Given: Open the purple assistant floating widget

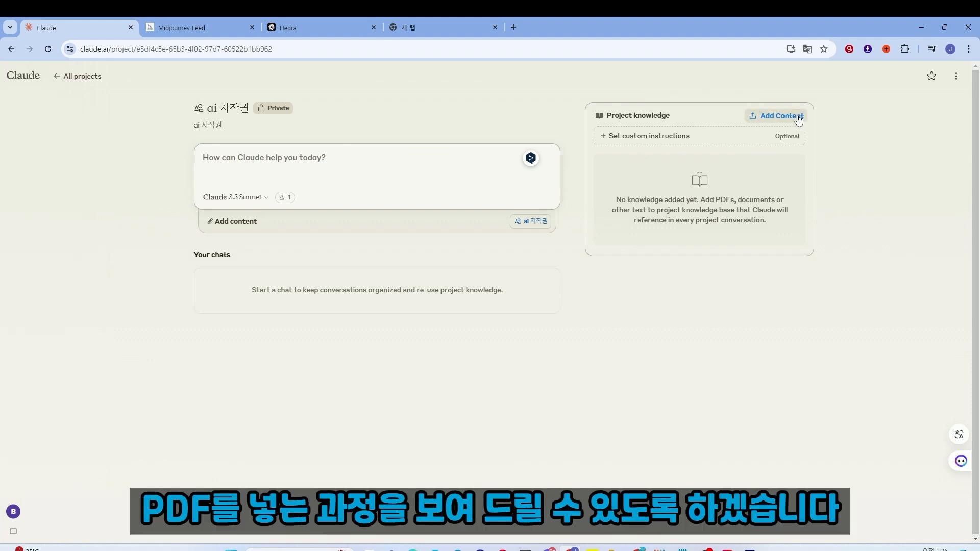Looking at the screenshot, I should pyautogui.click(x=961, y=461).
